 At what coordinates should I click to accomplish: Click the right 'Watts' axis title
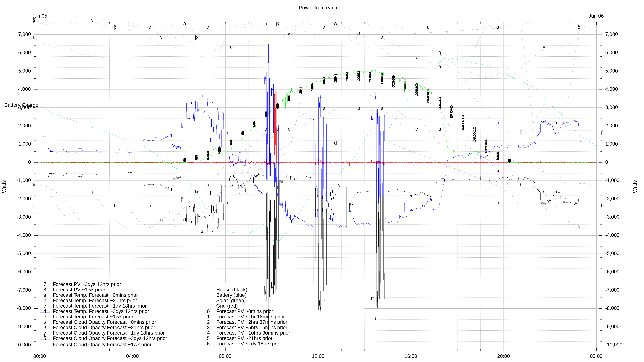tap(635, 187)
